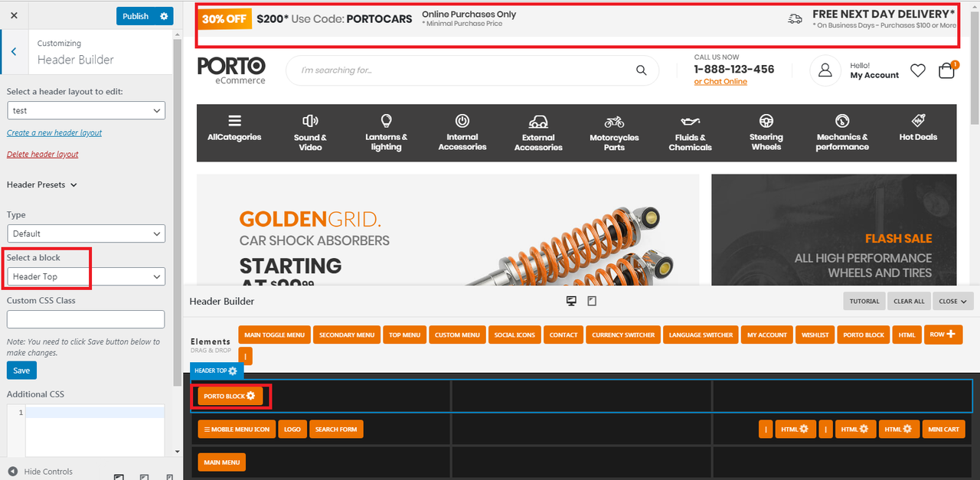Go back using the left chevron arrow
This screenshot has height=480, width=980.
[14, 51]
